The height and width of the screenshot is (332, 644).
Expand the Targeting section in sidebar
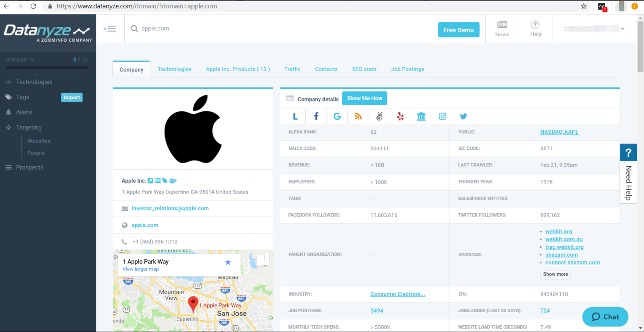(29, 127)
